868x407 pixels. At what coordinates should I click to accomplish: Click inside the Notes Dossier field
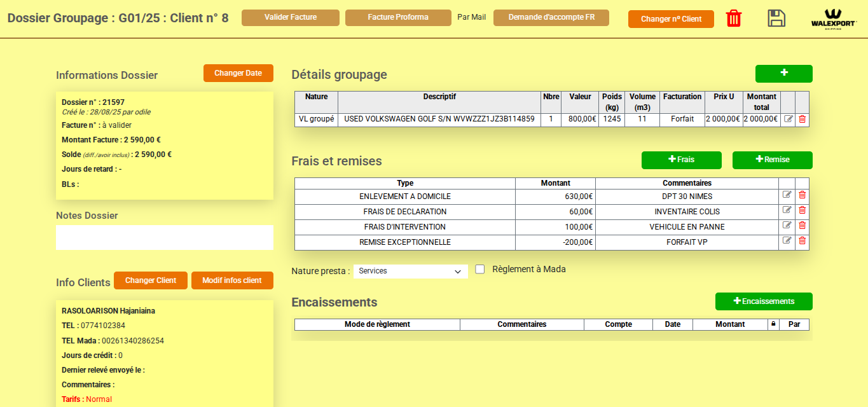pyautogui.click(x=164, y=237)
